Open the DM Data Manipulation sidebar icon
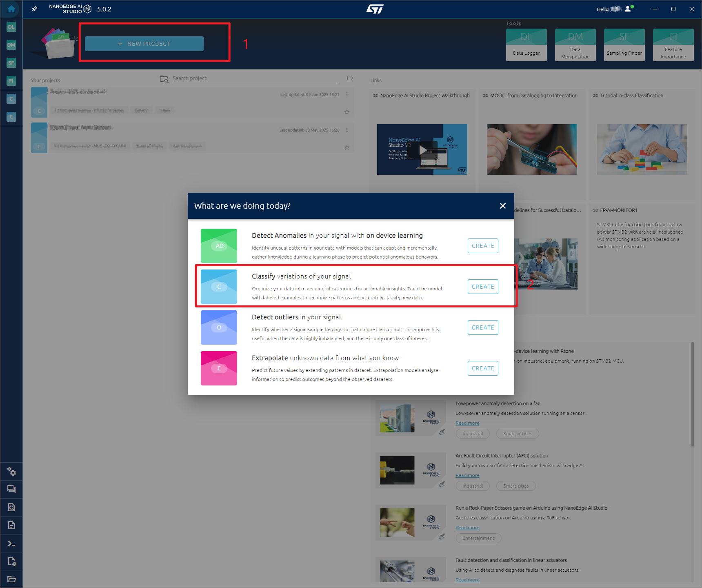The height and width of the screenshot is (588, 702). [11, 45]
